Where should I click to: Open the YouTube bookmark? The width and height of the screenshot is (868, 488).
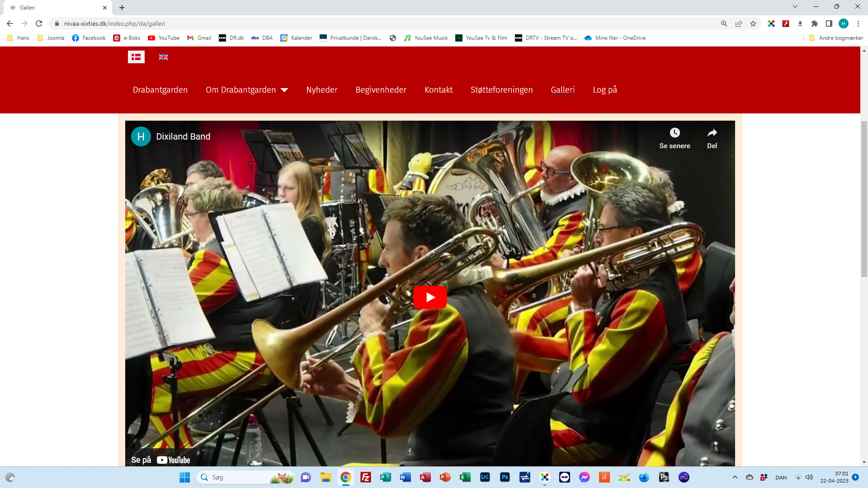[164, 38]
